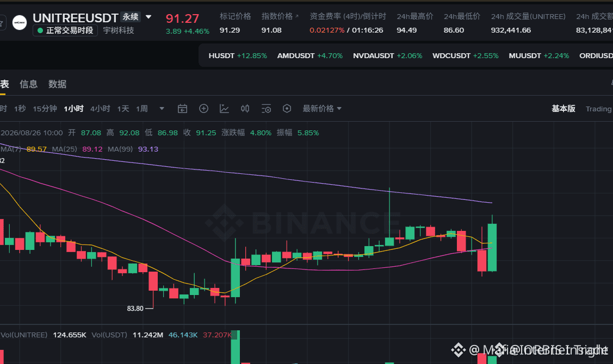Switch to the 信息 tab
The image size is (613, 364).
(28, 84)
